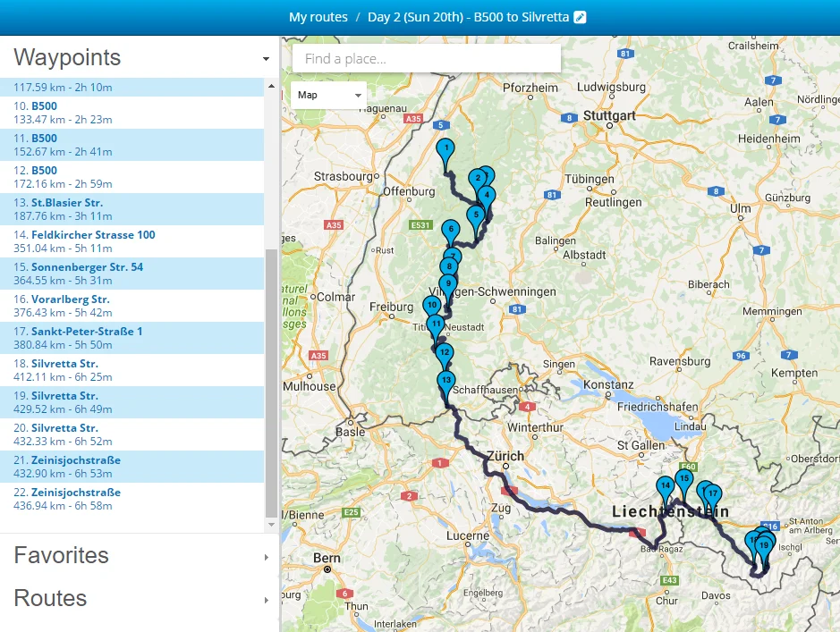The width and height of the screenshot is (840, 632).
Task: Select map marker 12 on the route
Action: click(444, 353)
